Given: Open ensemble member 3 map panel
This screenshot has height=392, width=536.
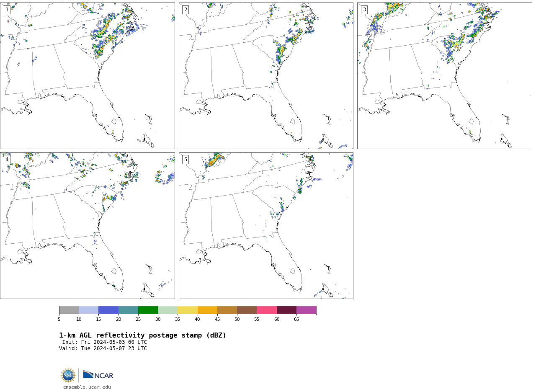Looking at the screenshot, I should pyautogui.click(x=445, y=76).
